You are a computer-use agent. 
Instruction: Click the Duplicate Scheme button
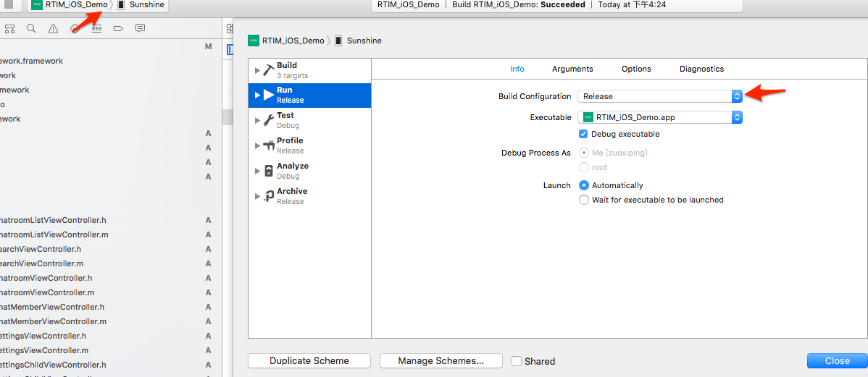point(309,361)
